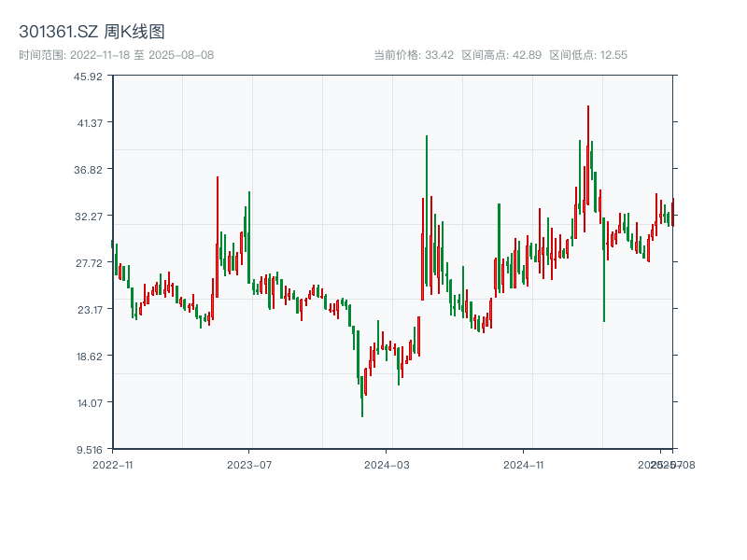Viewport: 747px width, 560px height.
Task: Click the y-axis label 9.516
Action: coord(89,450)
